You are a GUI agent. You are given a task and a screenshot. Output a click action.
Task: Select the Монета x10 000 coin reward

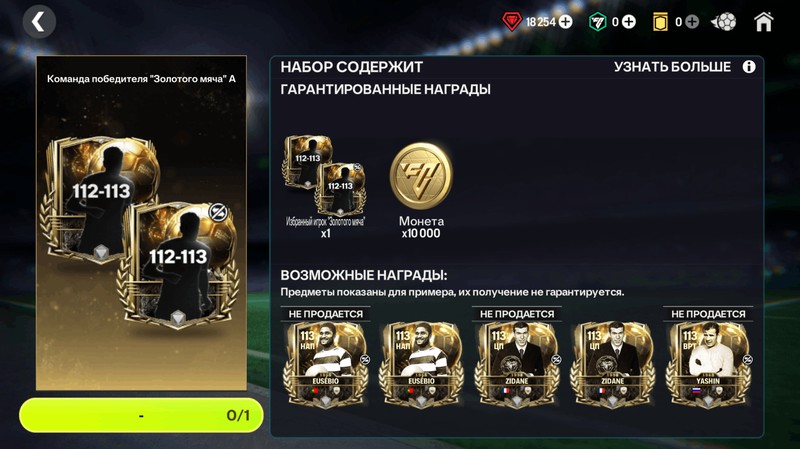(421, 190)
